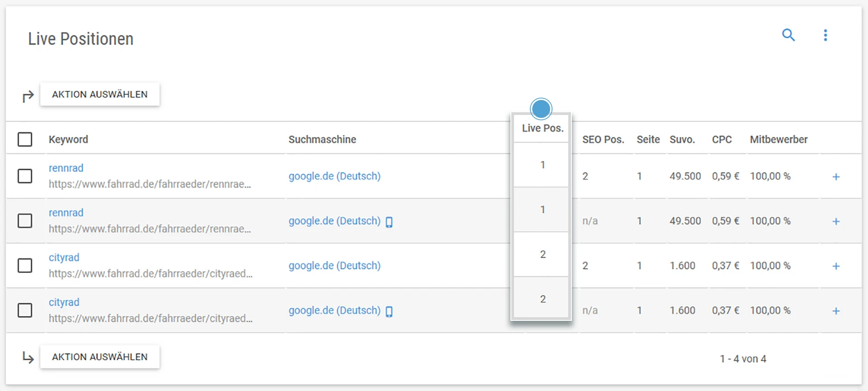Open google.de (Deutsch) link in last cityrad row

tap(335, 310)
